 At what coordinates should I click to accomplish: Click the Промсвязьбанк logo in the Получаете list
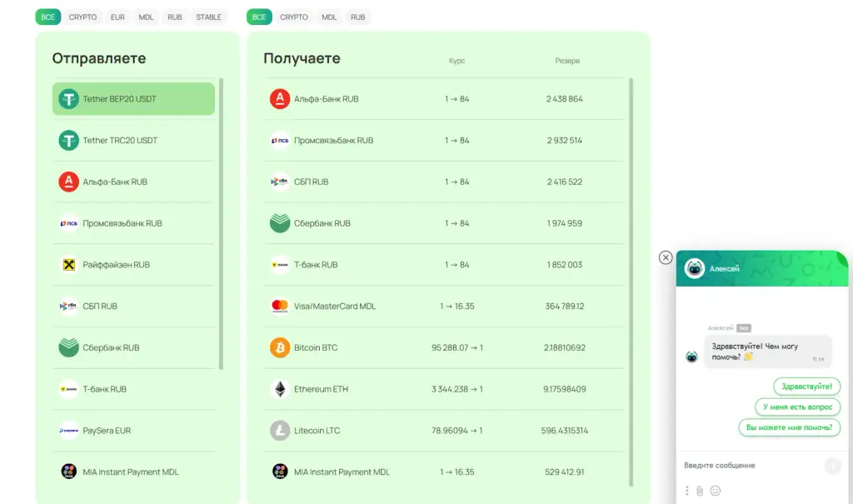pyautogui.click(x=280, y=141)
